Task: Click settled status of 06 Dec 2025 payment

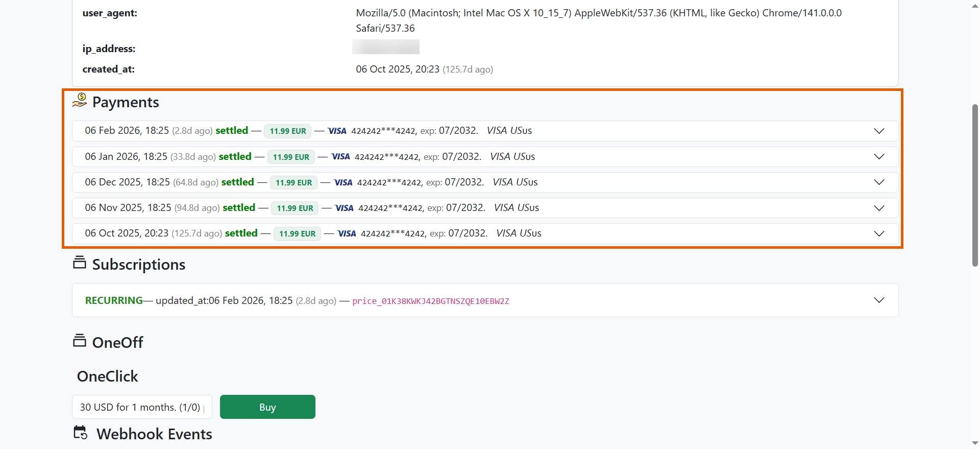Action: click(238, 182)
